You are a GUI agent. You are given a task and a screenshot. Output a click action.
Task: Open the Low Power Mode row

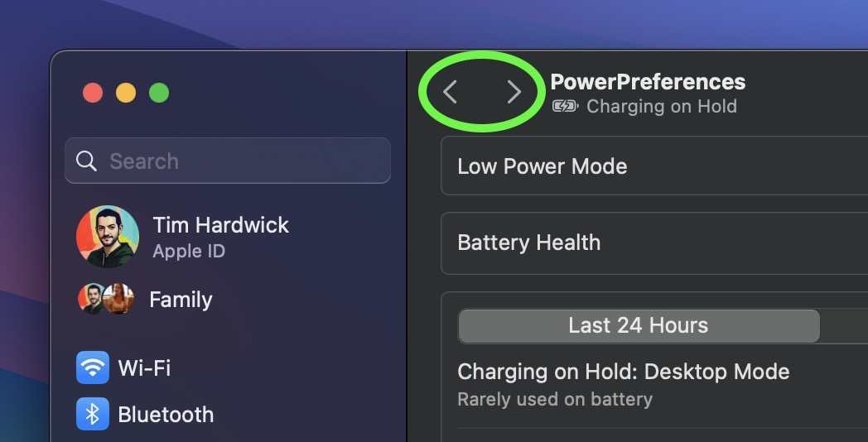(654, 166)
